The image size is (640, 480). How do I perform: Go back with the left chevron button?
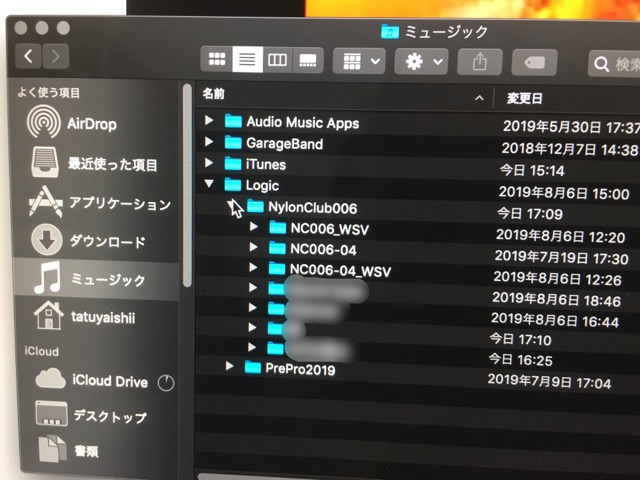(28, 56)
